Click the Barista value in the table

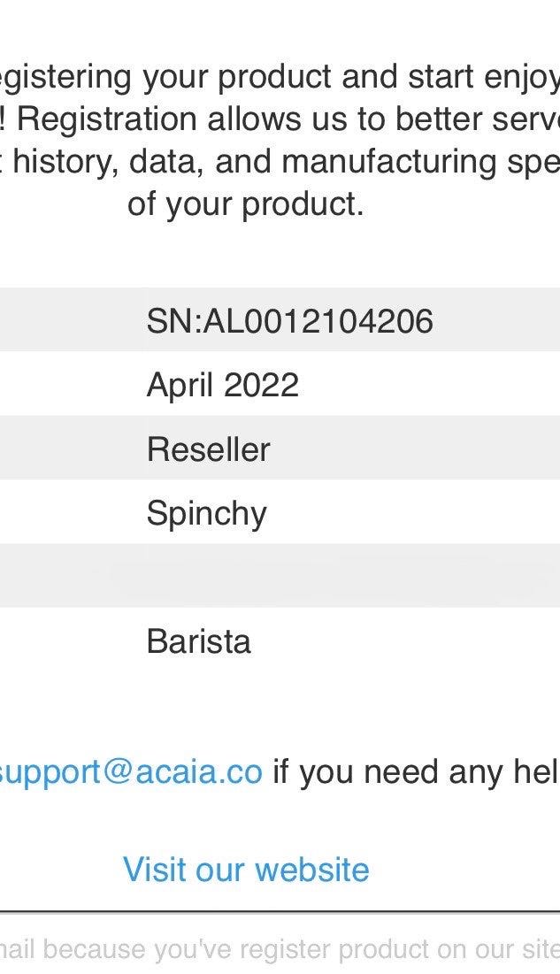point(199,641)
